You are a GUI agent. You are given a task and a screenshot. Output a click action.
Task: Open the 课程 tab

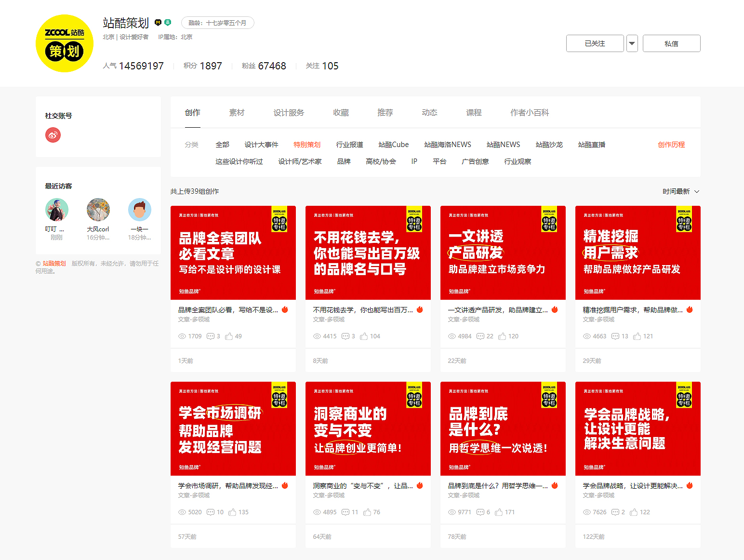click(x=474, y=112)
